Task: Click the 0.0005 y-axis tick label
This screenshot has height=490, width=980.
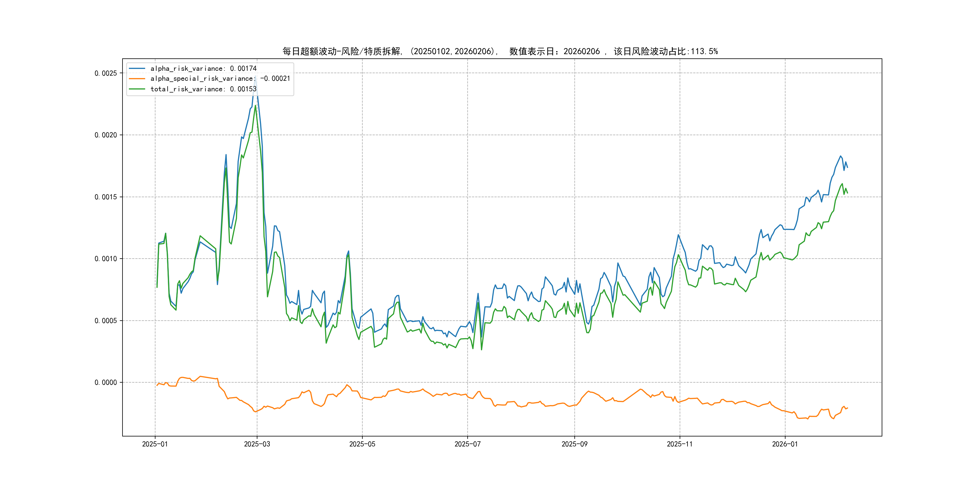Action: click(106, 321)
